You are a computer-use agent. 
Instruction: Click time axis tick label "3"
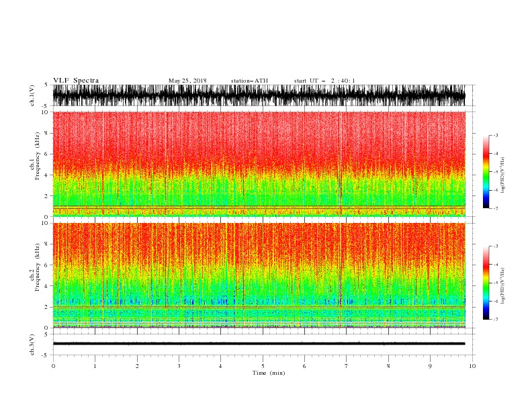point(179,366)
